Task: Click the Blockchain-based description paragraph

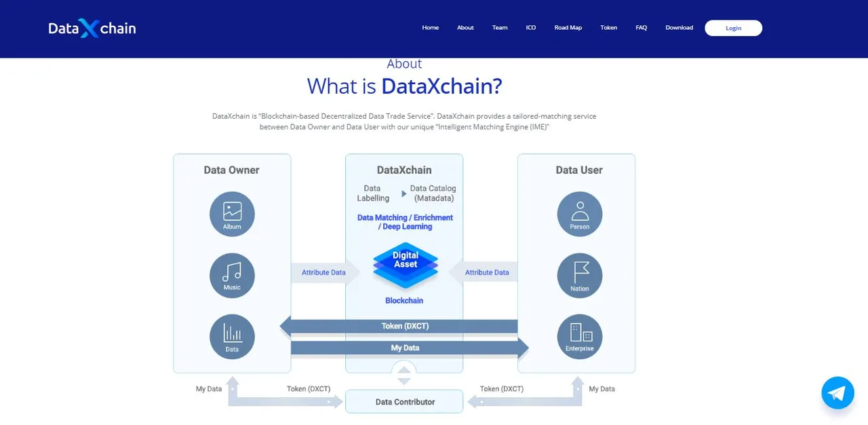Action: tap(404, 122)
